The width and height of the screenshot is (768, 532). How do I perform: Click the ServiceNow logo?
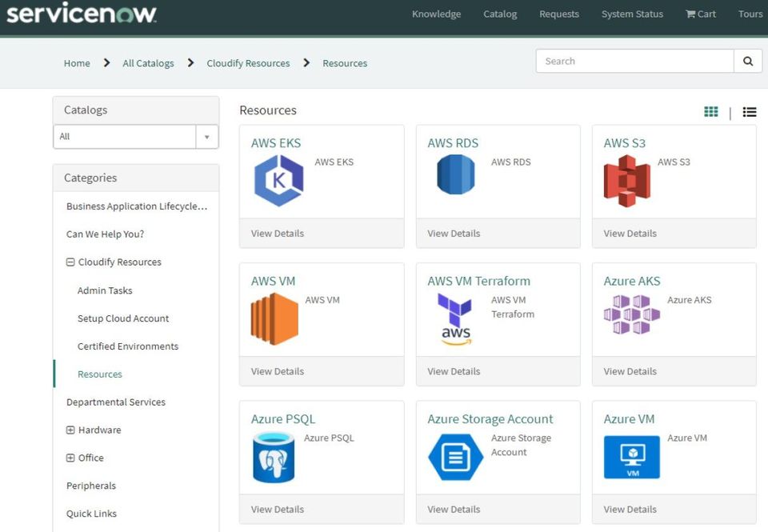tap(82, 13)
